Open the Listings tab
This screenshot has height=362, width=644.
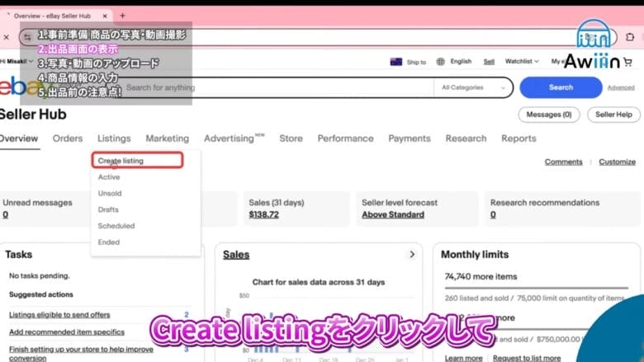tap(114, 139)
